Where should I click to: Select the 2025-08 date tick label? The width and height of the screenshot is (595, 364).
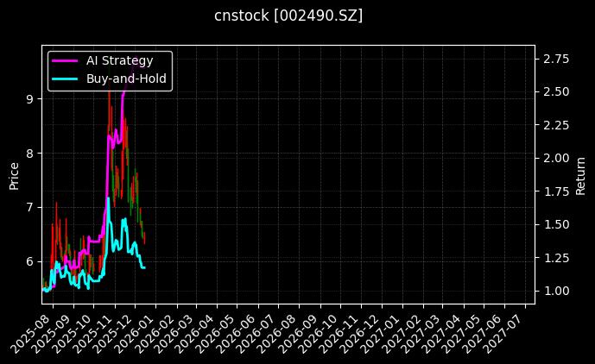38,332
